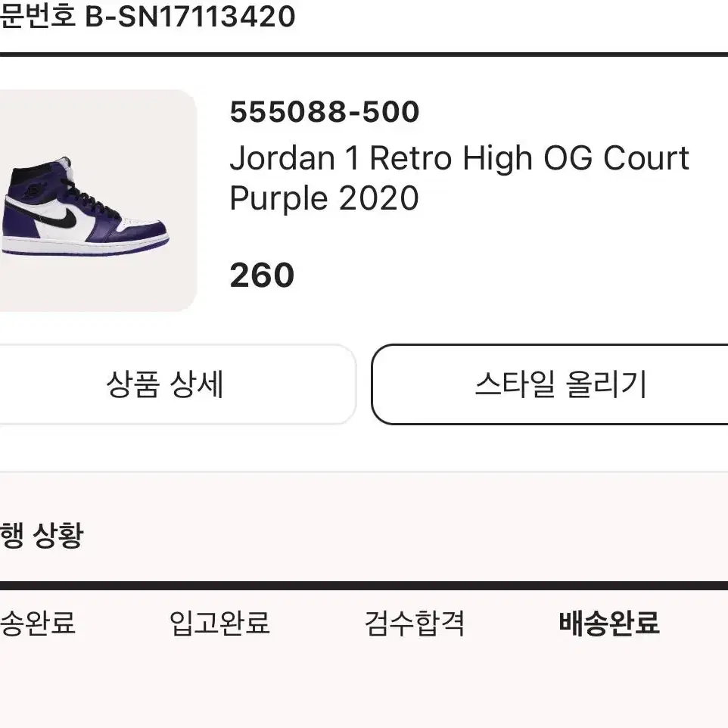Click the product code 555088-500
The image size is (728, 728).
pos(325,112)
